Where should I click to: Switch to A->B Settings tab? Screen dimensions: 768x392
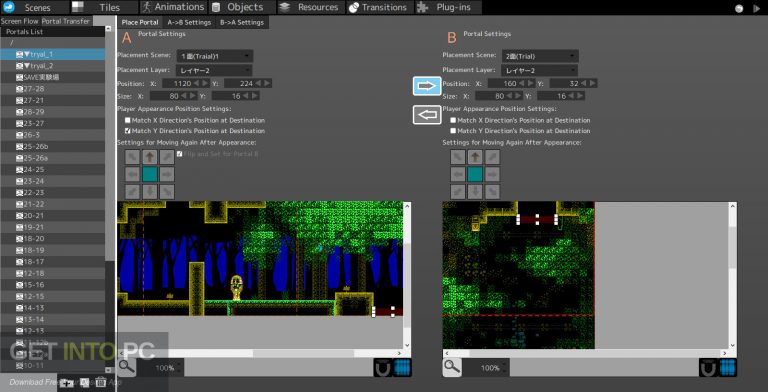(189, 22)
